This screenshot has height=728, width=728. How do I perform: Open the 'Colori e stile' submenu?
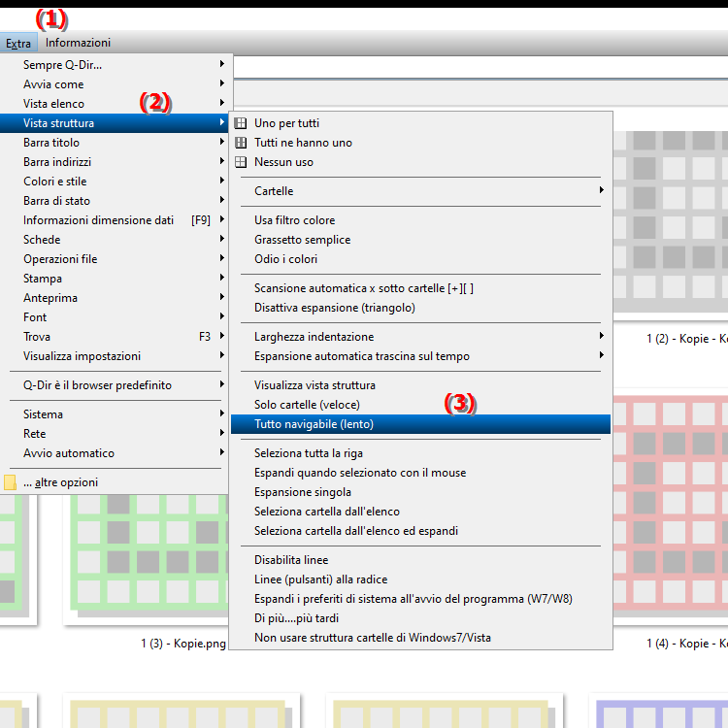coord(114,182)
